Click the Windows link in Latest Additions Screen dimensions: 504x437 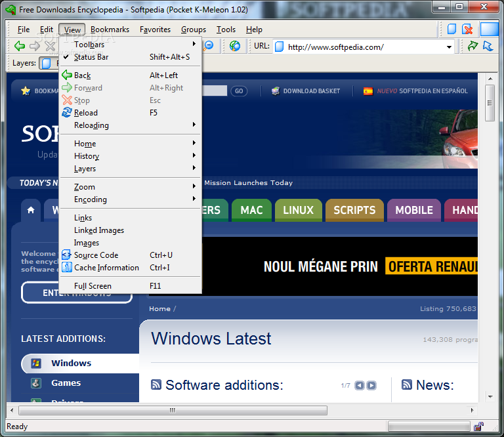pos(72,364)
